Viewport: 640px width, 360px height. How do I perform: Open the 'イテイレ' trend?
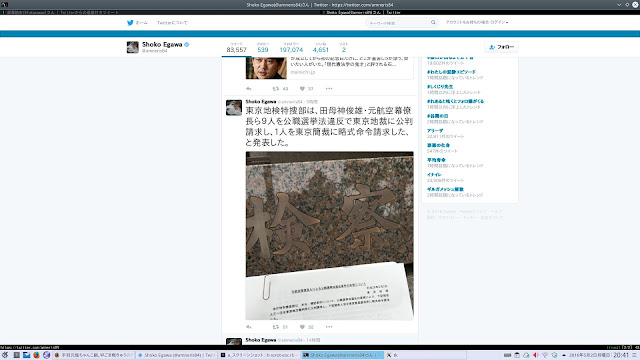tap(434, 175)
